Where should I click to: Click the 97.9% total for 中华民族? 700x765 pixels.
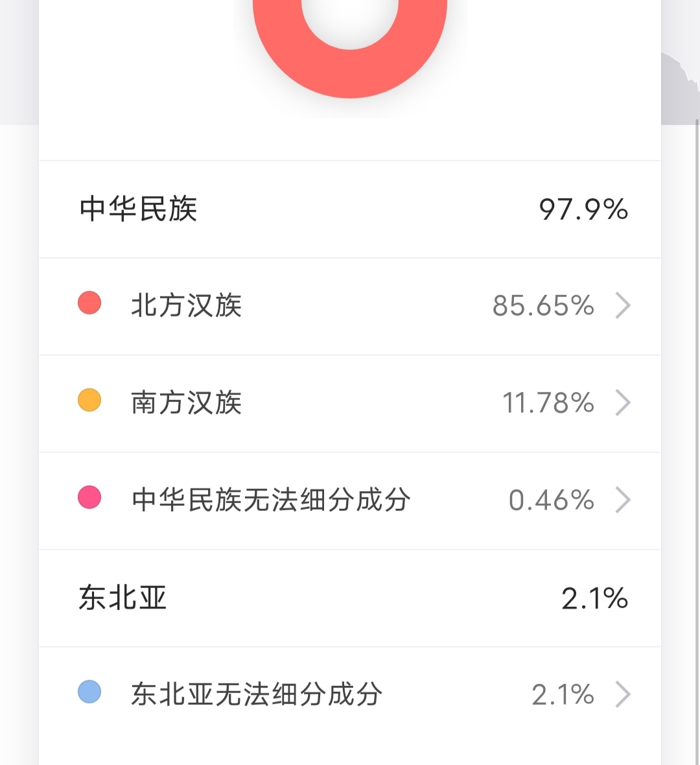click(x=583, y=209)
